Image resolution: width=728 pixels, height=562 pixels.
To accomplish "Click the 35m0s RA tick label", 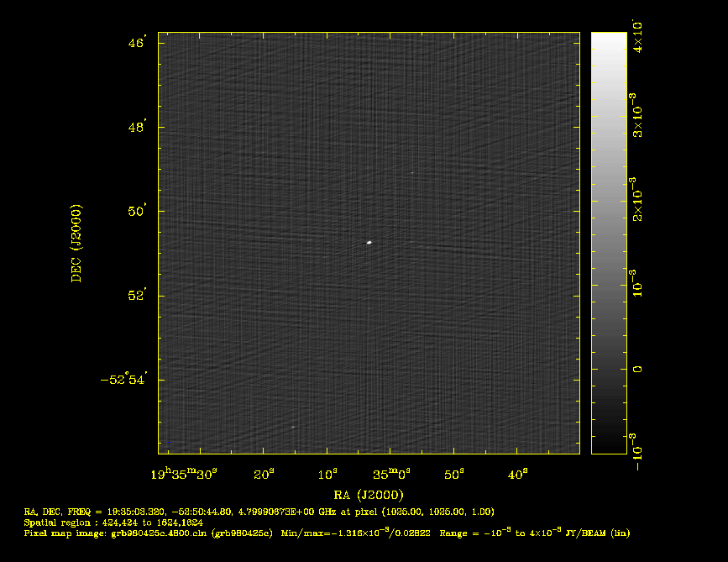I will pos(391,475).
